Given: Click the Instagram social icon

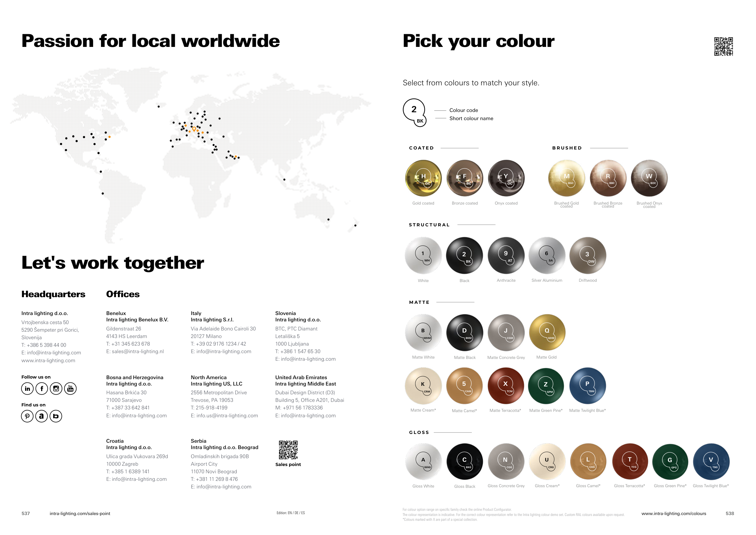Looking at the screenshot, I should (56, 389).
